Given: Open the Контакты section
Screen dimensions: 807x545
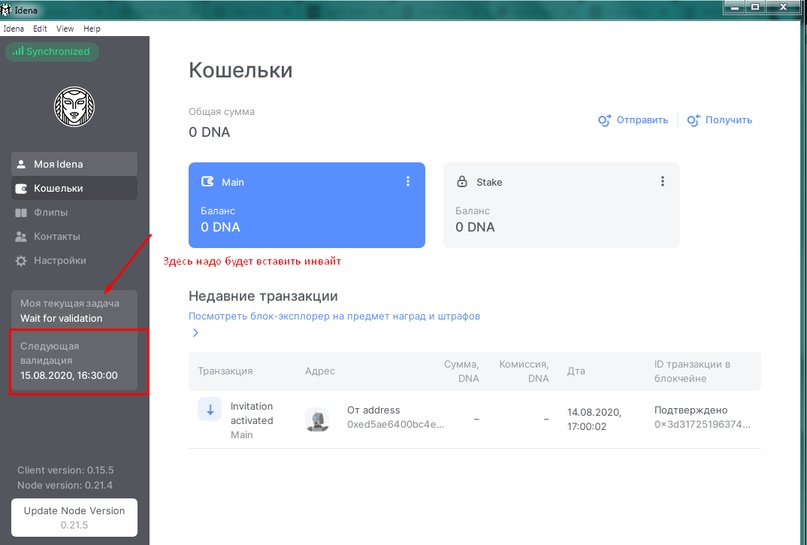Looking at the screenshot, I should pyautogui.click(x=74, y=237).
